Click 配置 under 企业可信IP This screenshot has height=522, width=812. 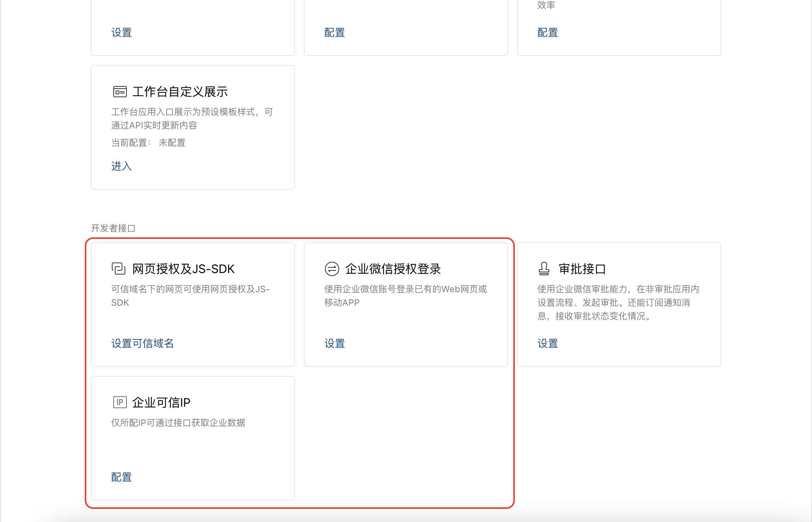click(x=122, y=477)
